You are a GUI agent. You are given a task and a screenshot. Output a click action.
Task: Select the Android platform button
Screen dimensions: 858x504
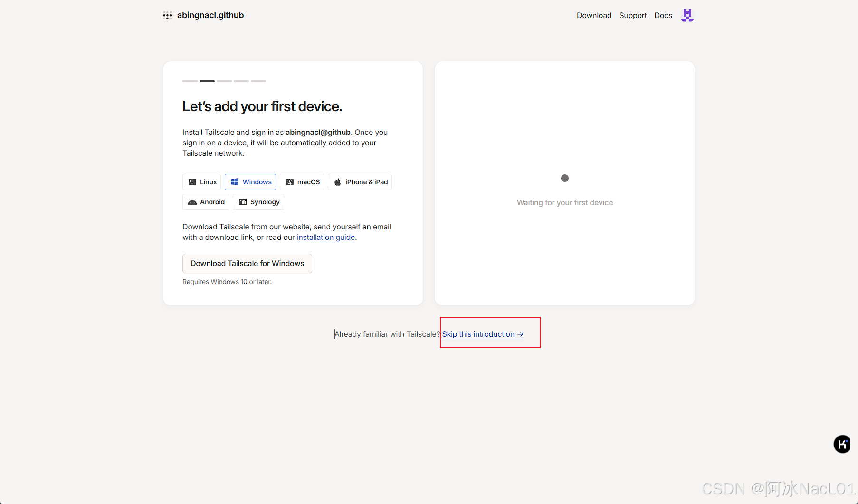pyautogui.click(x=206, y=202)
